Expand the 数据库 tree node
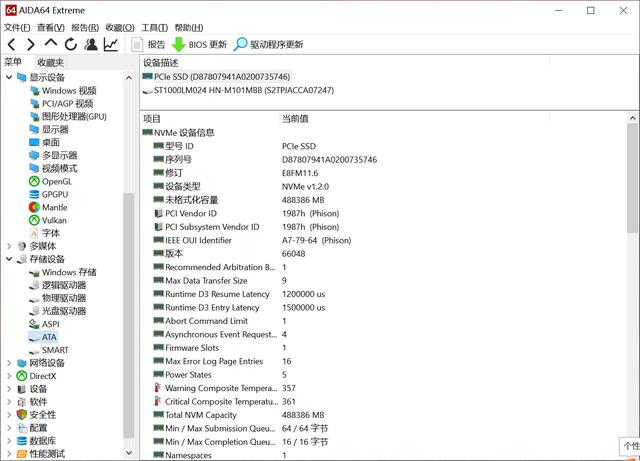Image resolution: width=640 pixels, height=461 pixels. (9, 441)
